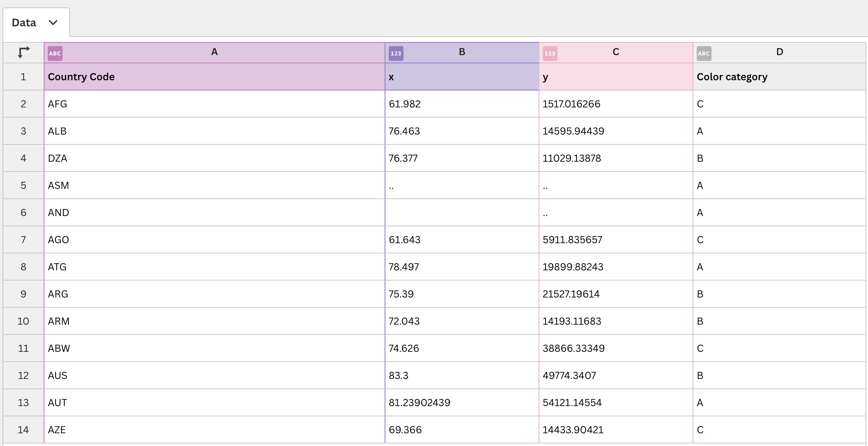Select Color category cell C in AFG row
Screen dimensions: 868x446
(x=779, y=104)
